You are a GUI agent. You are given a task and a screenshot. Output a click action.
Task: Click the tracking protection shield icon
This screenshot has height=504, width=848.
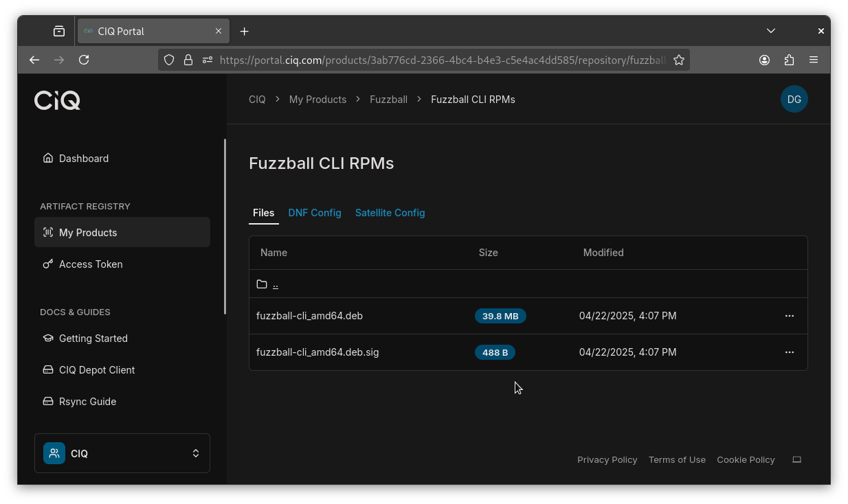169,60
